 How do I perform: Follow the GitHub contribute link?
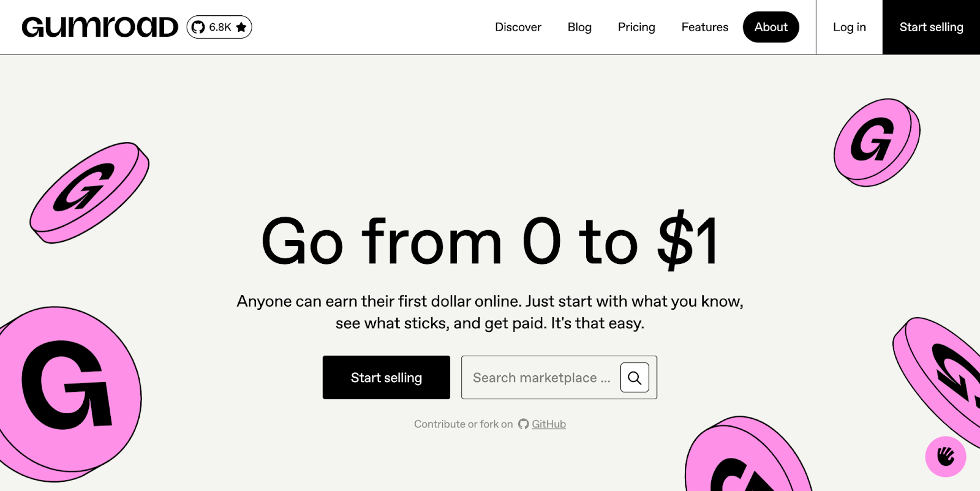click(548, 424)
